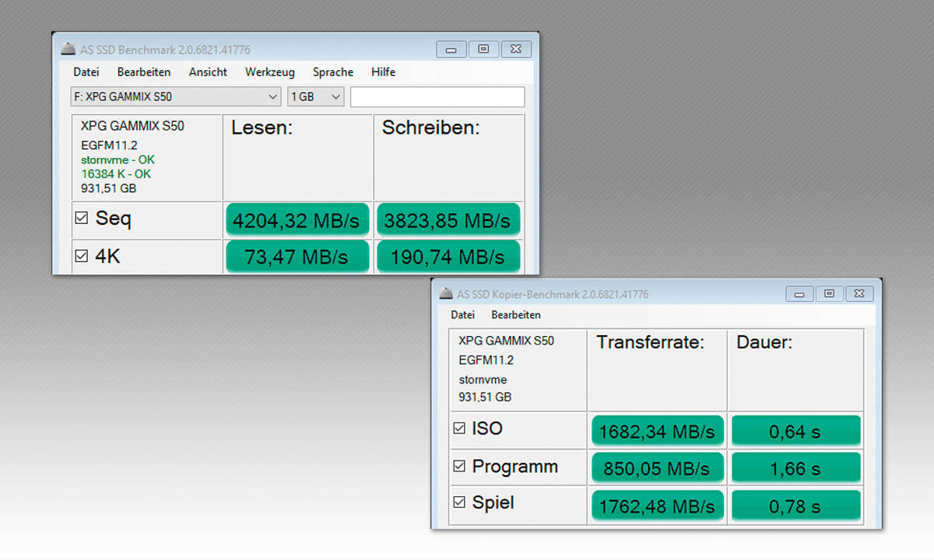Viewport: 934px width, 560px height.
Task: Minimize the Kopier-Benchmark window
Action: tap(799, 294)
